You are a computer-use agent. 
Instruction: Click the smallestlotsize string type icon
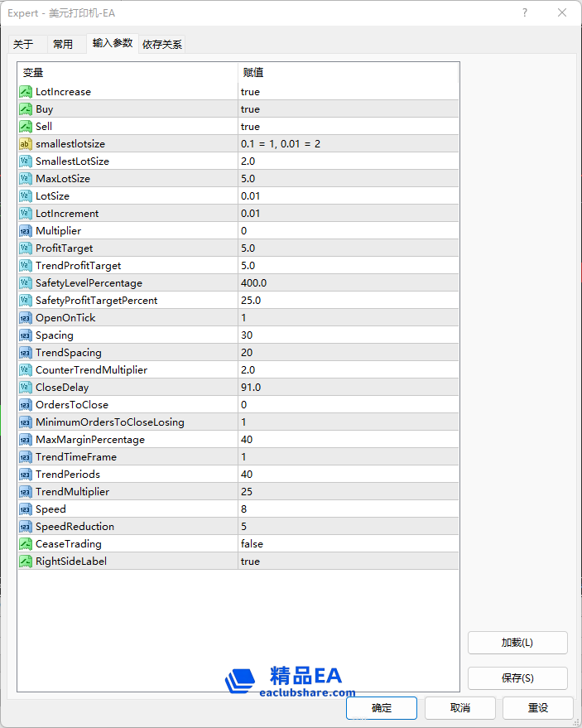coord(26,144)
